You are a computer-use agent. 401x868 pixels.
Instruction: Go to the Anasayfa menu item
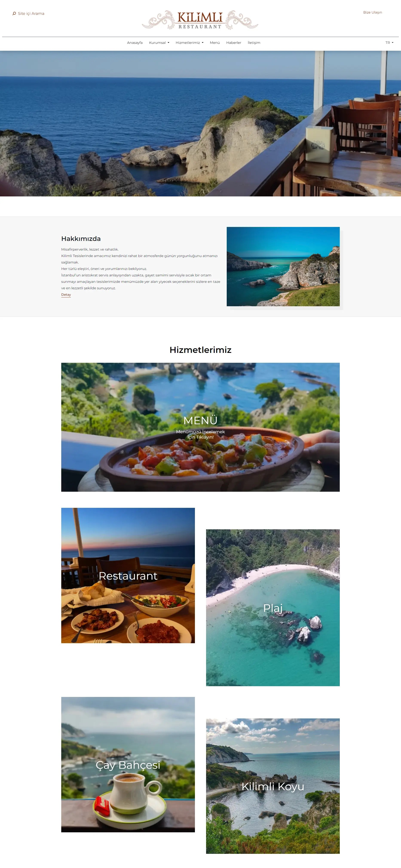click(135, 43)
